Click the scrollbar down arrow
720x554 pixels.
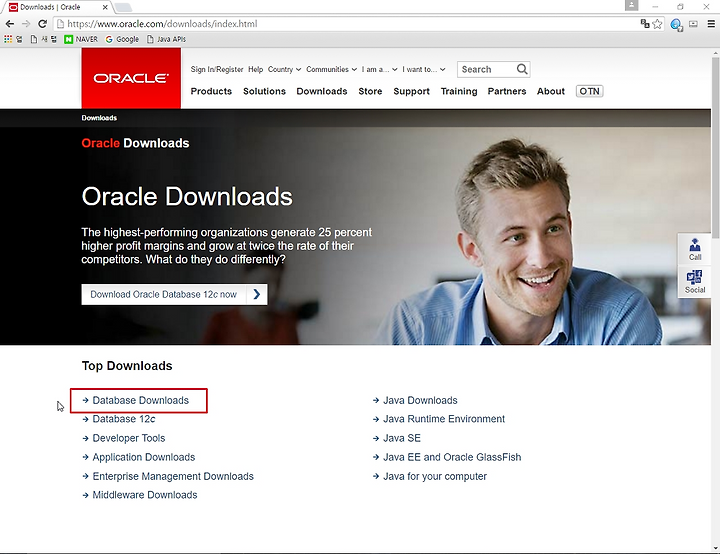click(715, 548)
